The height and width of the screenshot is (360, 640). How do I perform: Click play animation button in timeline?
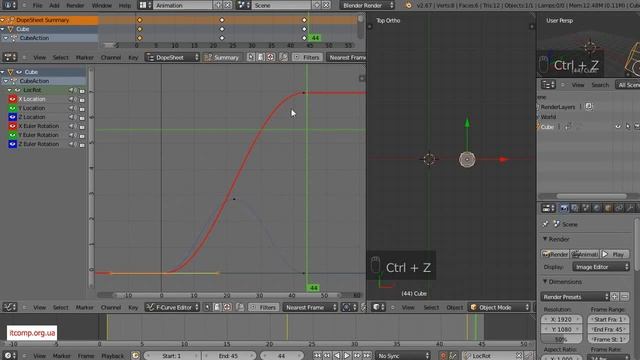tap(347, 356)
